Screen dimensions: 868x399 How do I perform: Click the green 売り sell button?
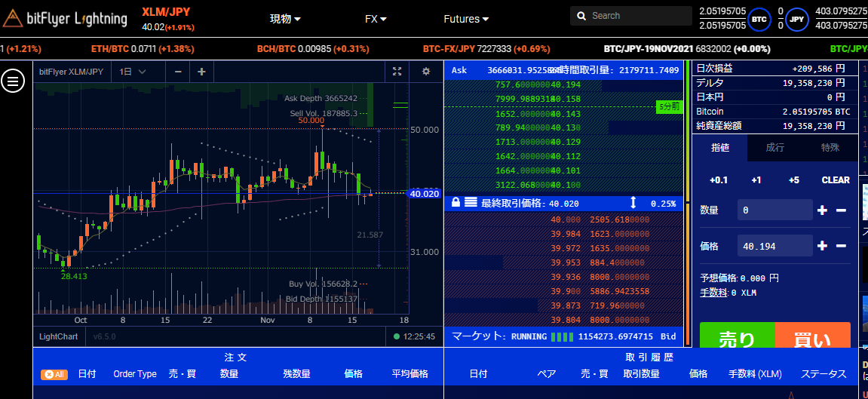[738, 336]
